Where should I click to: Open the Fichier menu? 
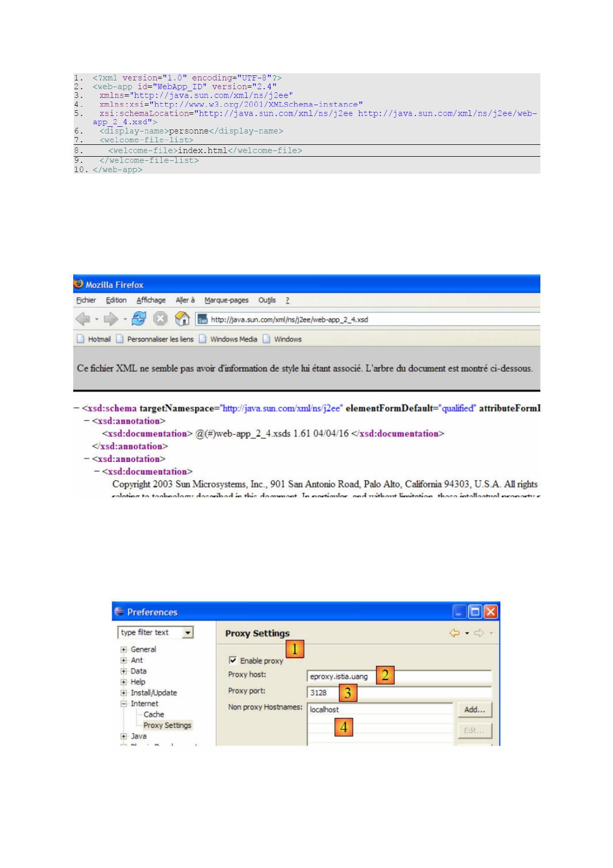coord(86,300)
